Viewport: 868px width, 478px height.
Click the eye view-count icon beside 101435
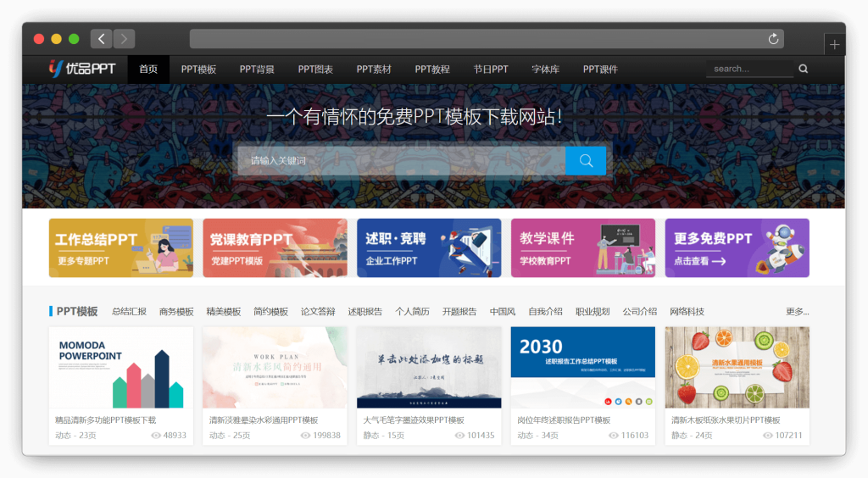459,436
